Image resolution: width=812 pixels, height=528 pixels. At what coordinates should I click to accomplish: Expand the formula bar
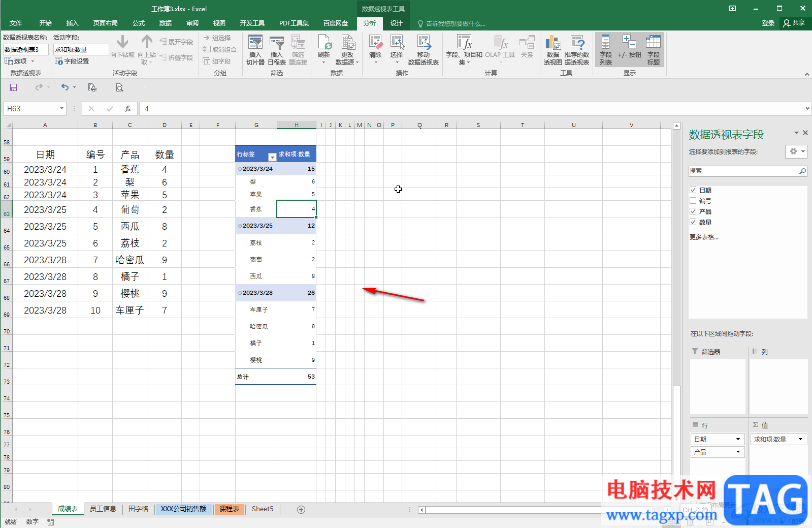807,108
